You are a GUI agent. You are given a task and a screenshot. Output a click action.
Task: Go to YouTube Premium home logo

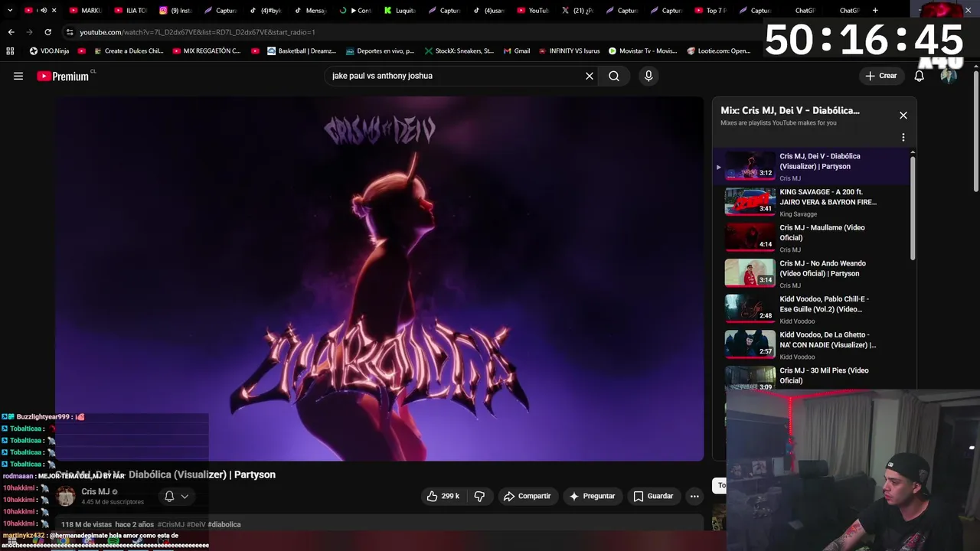(x=63, y=76)
